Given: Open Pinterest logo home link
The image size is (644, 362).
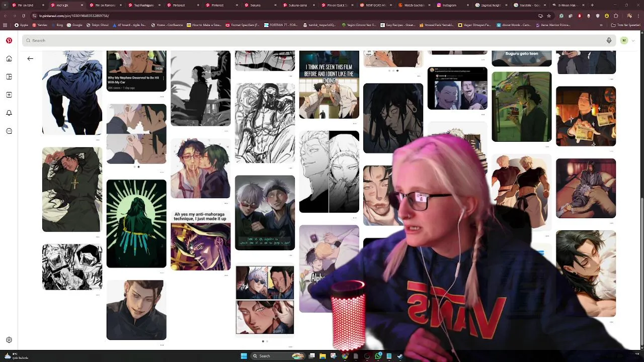Looking at the screenshot, I should tap(9, 41).
